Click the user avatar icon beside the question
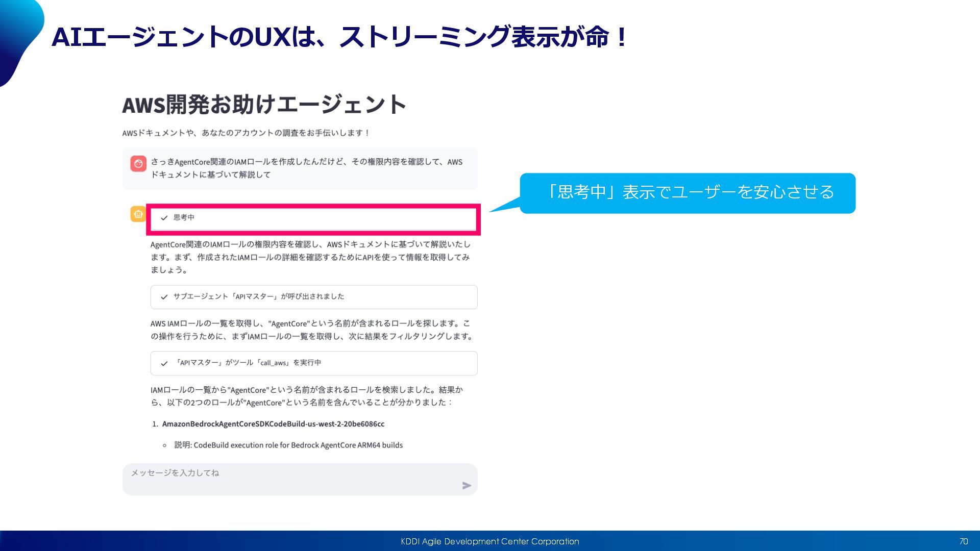Screen dimensions: 980x551 138,164
